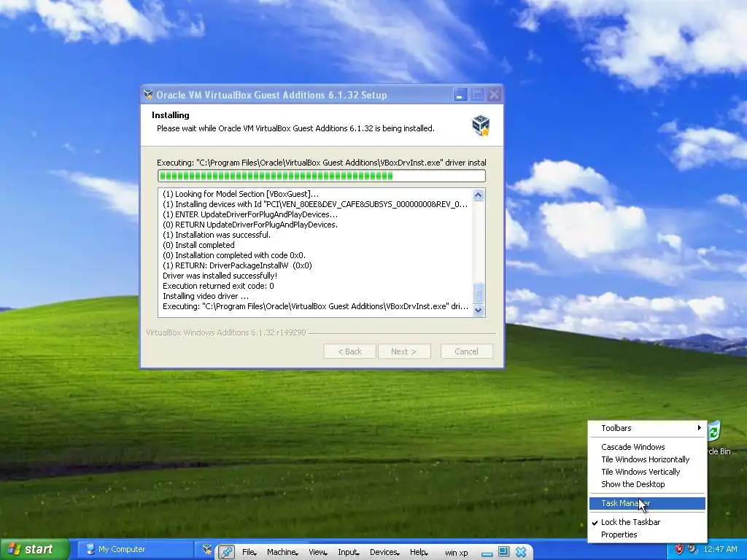
Task: Click the 'Looking for Model Section [VBoxGuest]' line
Action: click(241, 194)
